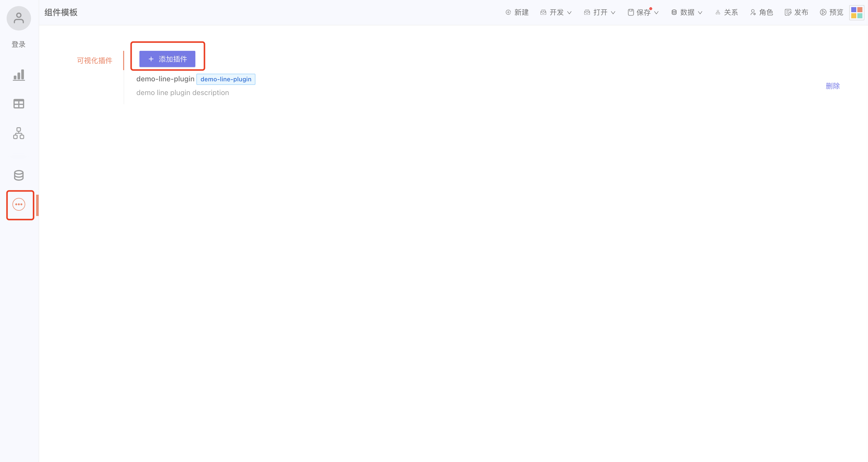
Task: Click the user avatar icon
Action: pos(19,18)
